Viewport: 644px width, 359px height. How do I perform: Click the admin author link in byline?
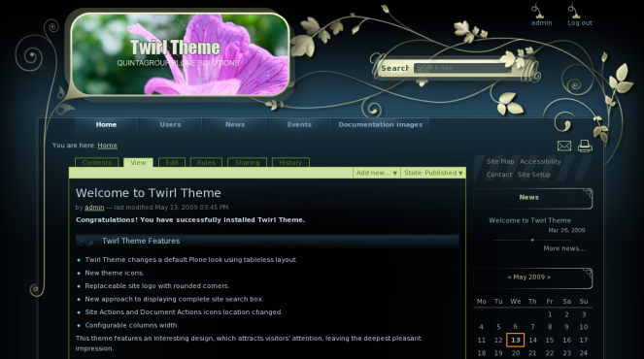[x=94, y=208]
